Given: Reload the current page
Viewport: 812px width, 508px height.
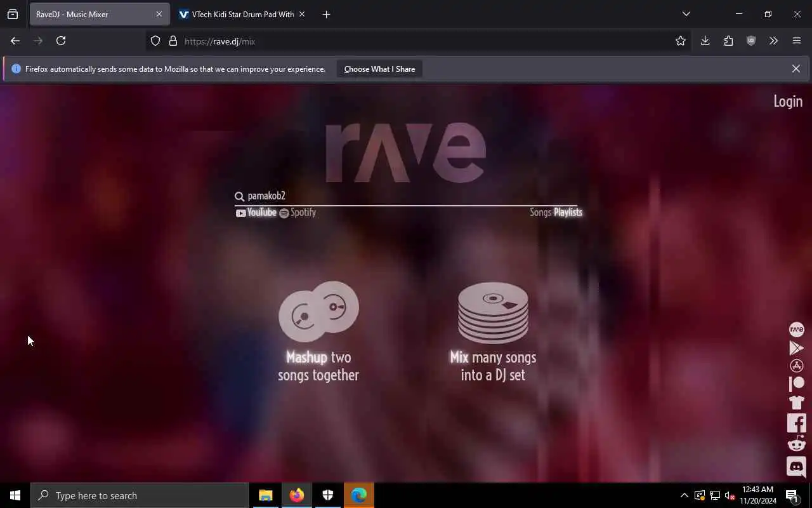Looking at the screenshot, I should (x=61, y=41).
